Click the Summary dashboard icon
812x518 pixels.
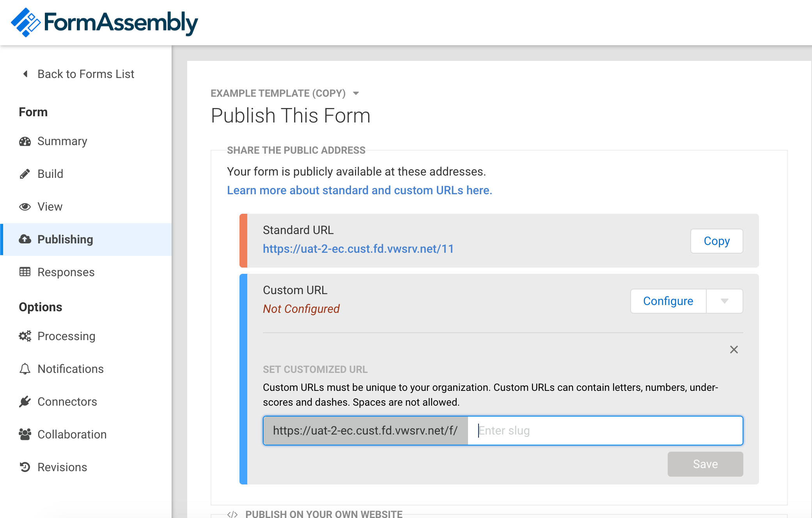point(25,141)
